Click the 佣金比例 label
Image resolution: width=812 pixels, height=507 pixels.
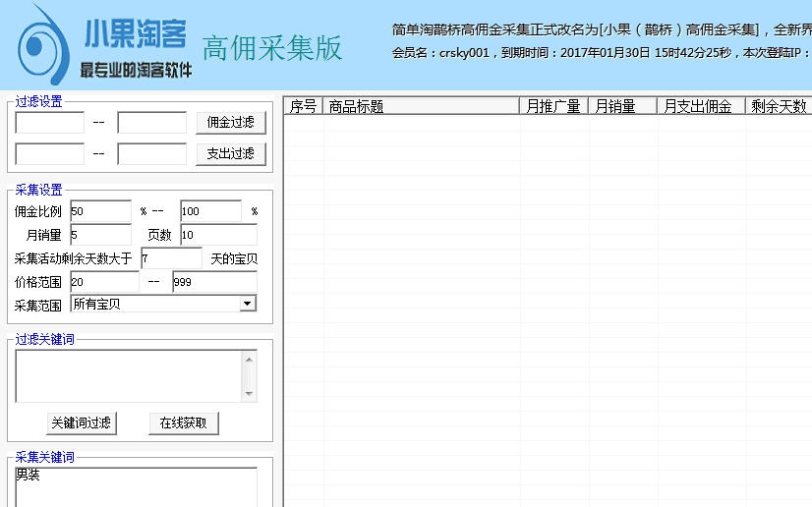click(37, 211)
